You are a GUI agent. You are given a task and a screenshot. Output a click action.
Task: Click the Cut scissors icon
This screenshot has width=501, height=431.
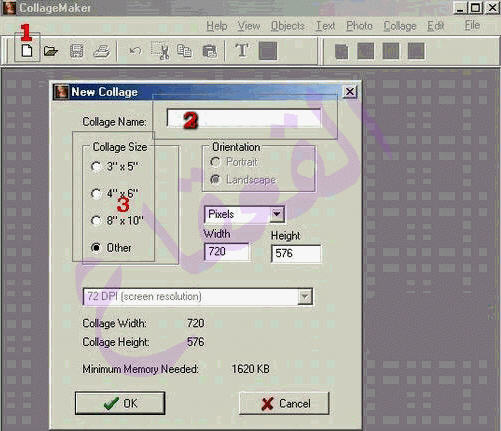click(x=160, y=51)
